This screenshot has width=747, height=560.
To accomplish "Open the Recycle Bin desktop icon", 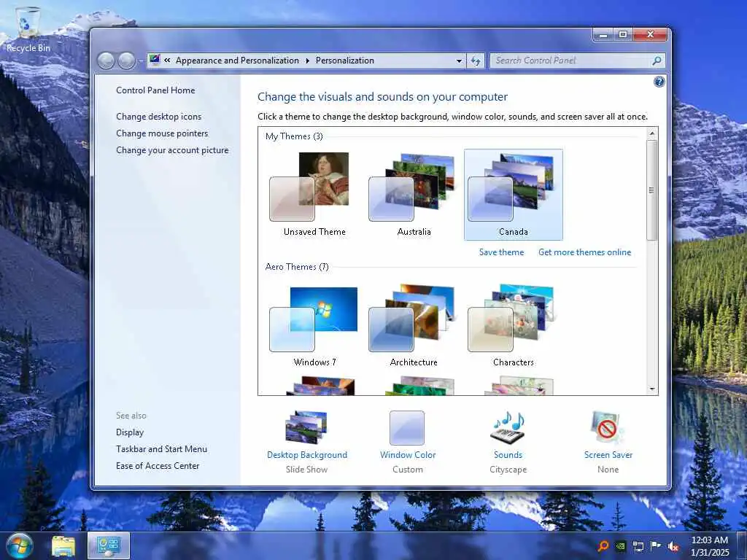I will coord(28,29).
